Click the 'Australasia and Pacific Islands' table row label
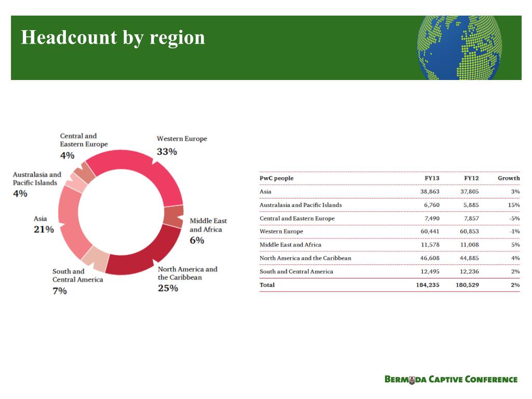Screen dimensions: 532x399 (301, 205)
